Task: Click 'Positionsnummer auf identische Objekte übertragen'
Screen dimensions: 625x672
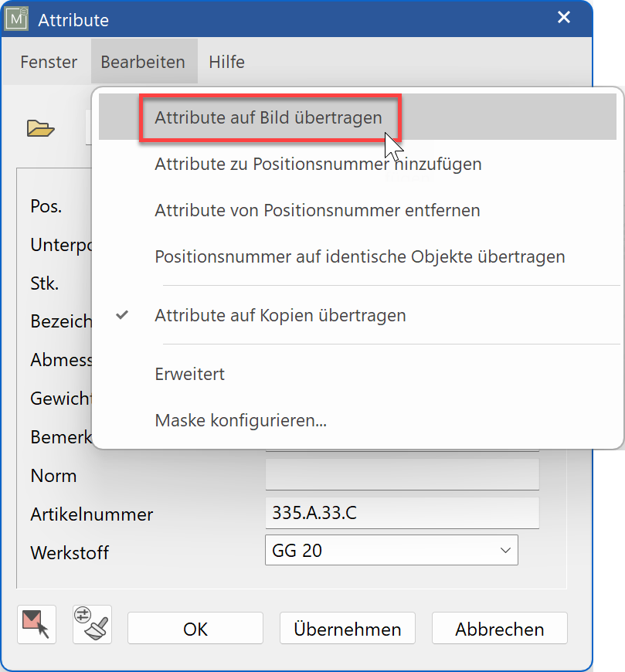Action: [x=359, y=256]
